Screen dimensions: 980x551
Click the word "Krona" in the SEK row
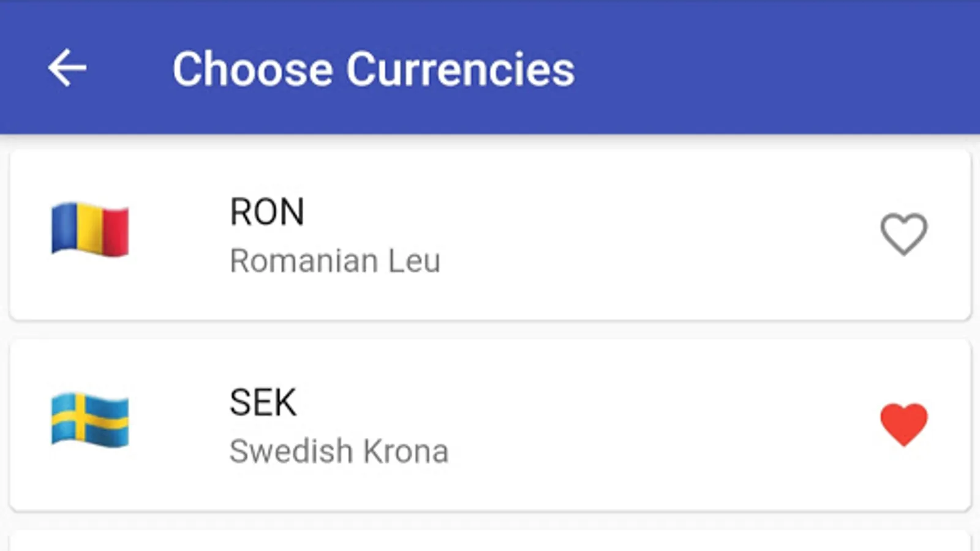tap(405, 451)
